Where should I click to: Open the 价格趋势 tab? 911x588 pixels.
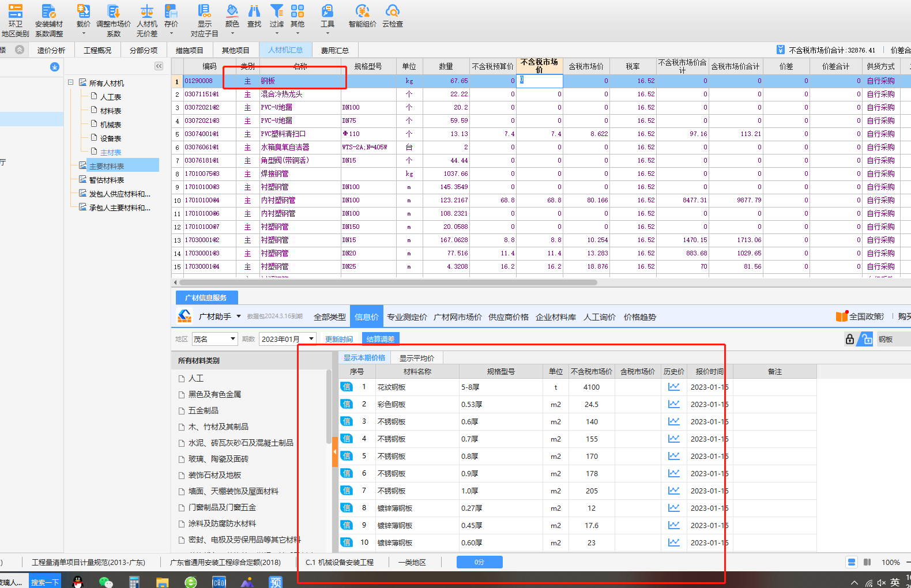click(640, 317)
